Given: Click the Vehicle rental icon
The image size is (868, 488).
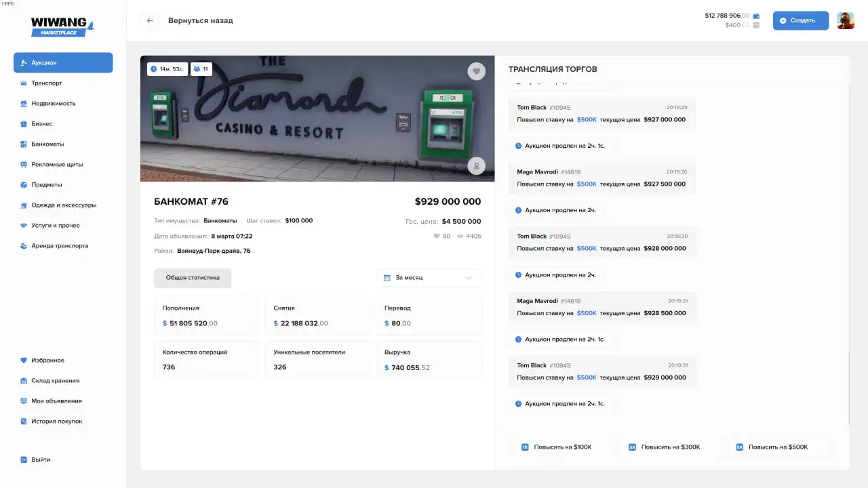Looking at the screenshot, I should pyautogui.click(x=24, y=246).
